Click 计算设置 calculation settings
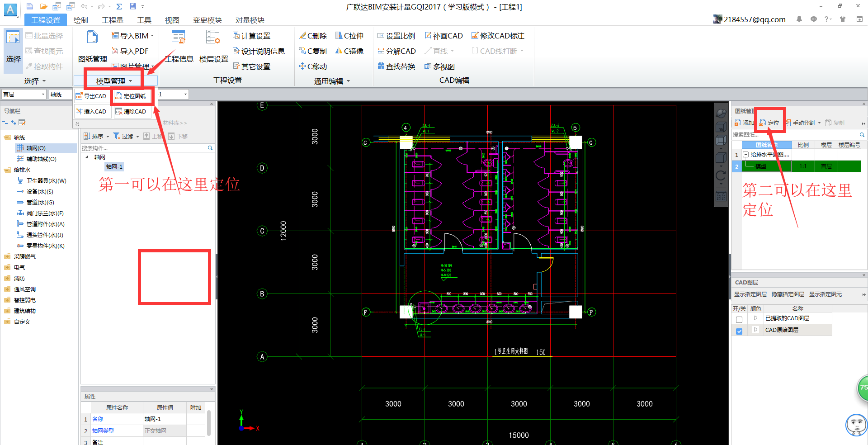This screenshot has height=445, width=868. coord(251,36)
